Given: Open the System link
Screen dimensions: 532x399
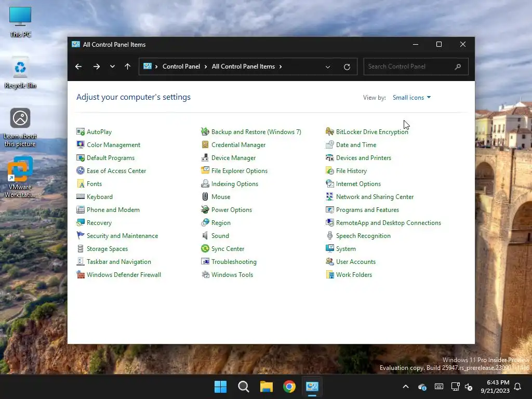Looking at the screenshot, I should (x=345, y=248).
